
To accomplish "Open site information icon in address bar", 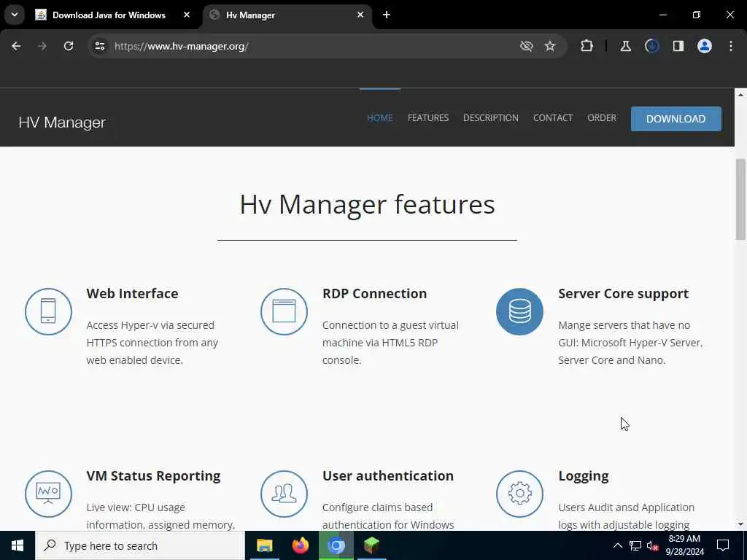I will click(x=99, y=46).
